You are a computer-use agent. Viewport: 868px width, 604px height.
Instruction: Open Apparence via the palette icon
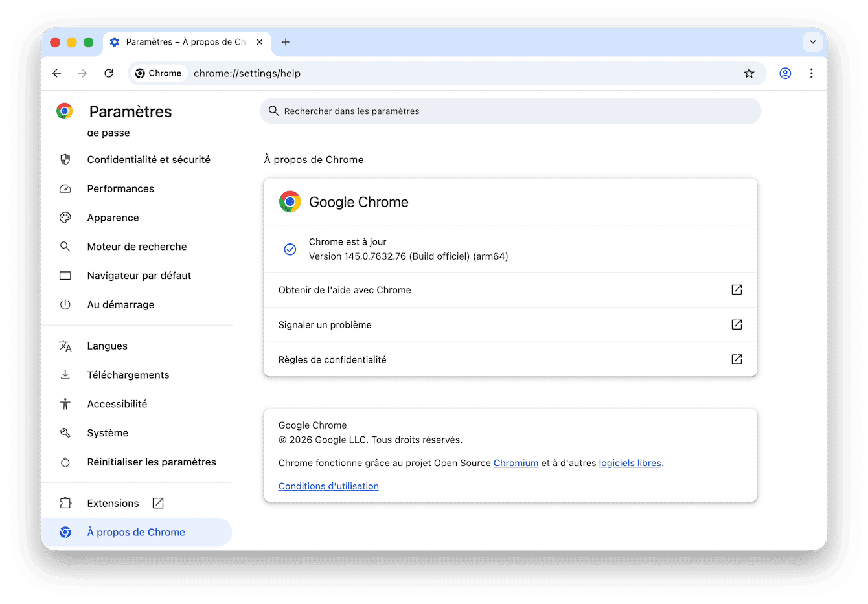pos(65,218)
